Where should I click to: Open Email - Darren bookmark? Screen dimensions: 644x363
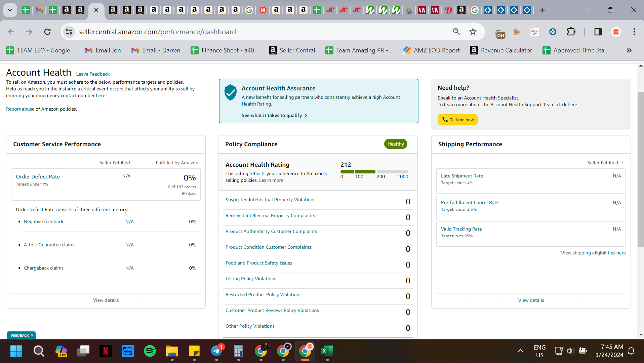pyautogui.click(x=156, y=50)
